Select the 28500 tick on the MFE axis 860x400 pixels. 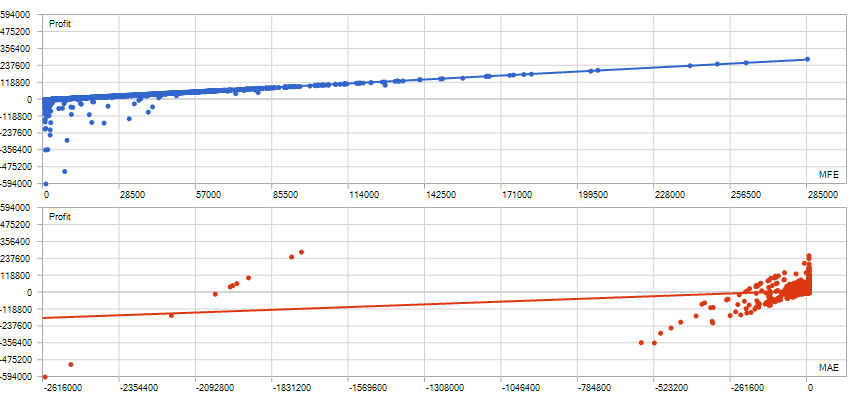pos(132,195)
